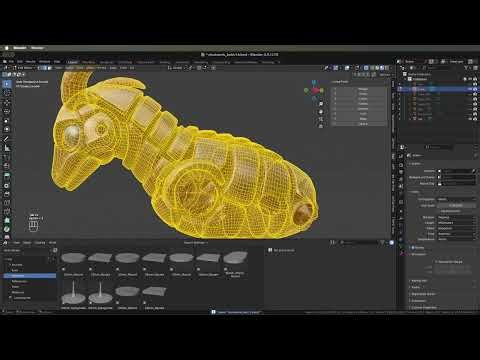The width and height of the screenshot is (480, 360).
Task: Refresh the asset library list
Action: pyautogui.click(x=55, y=250)
